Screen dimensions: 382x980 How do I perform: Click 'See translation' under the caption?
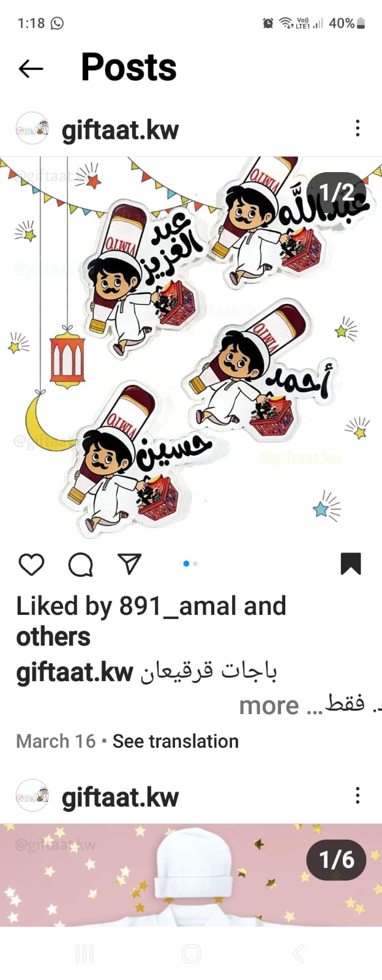click(176, 741)
